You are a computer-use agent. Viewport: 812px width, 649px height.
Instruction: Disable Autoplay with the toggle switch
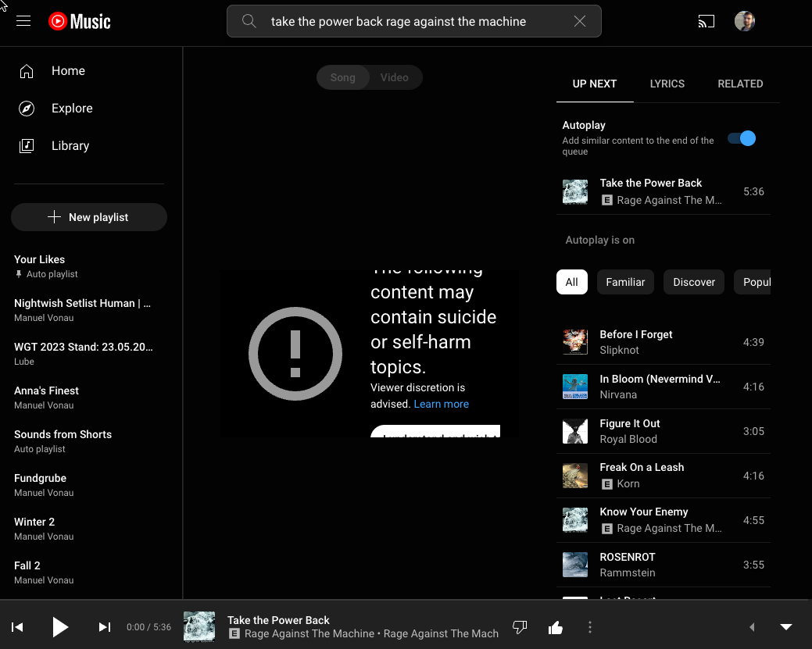[741, 138]
